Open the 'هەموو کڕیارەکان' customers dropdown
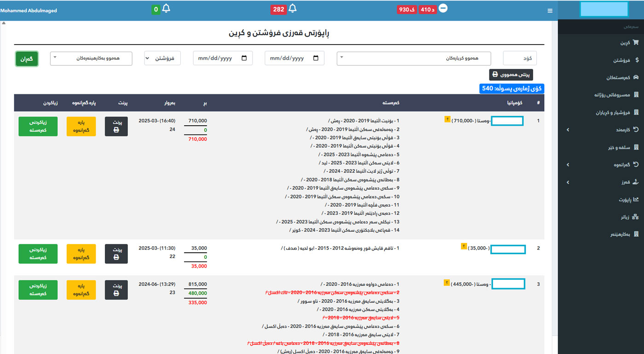 pos(414,58)
